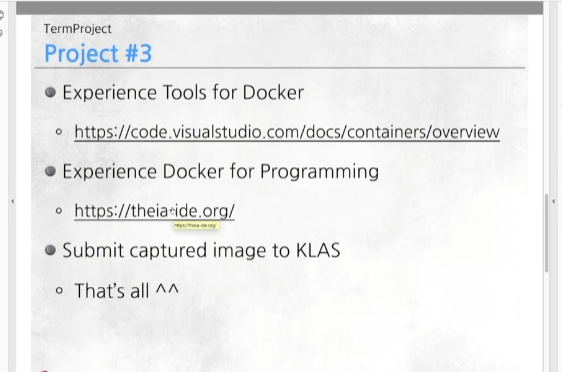The width and height of the screenshot is (562, 372).
Task: Click the second icon in left sidebar
Action: pyautogui.click(x=1, y=34)
